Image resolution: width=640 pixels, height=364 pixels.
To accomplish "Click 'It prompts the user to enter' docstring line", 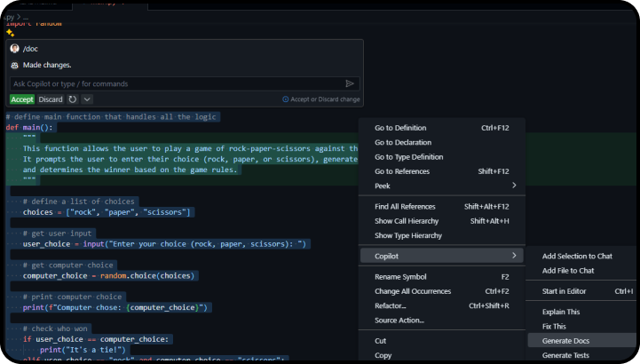I will (190, 159).
